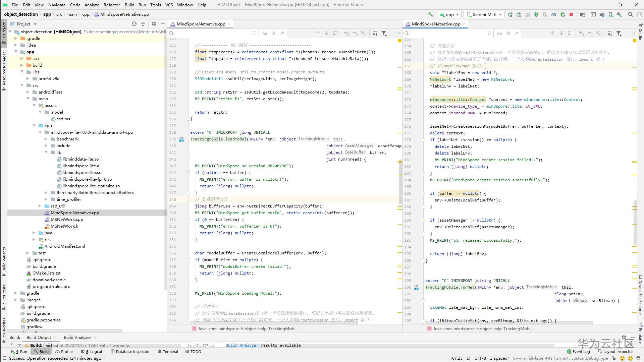Viewport: 644px width, 362px height.
Task: Run the app on Xiaomi MI 6
Action: point(510,14)
